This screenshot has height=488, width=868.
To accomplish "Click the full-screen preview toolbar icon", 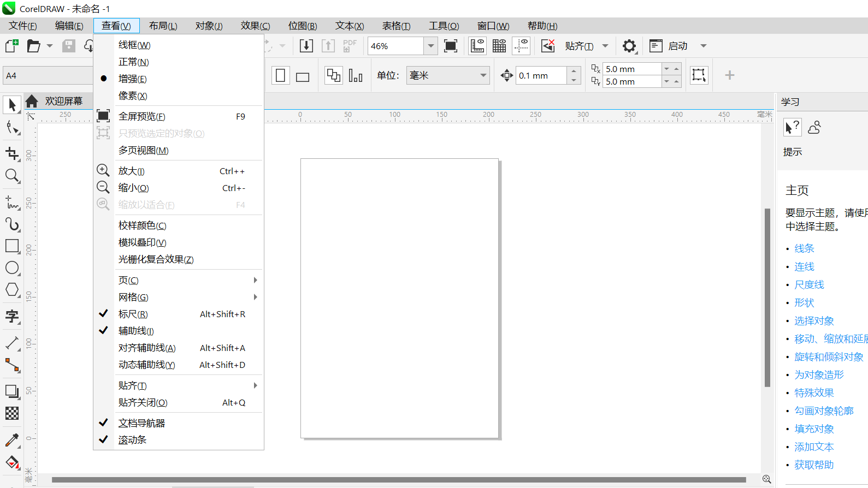I will pyautogui.click(x=451, y=46).
